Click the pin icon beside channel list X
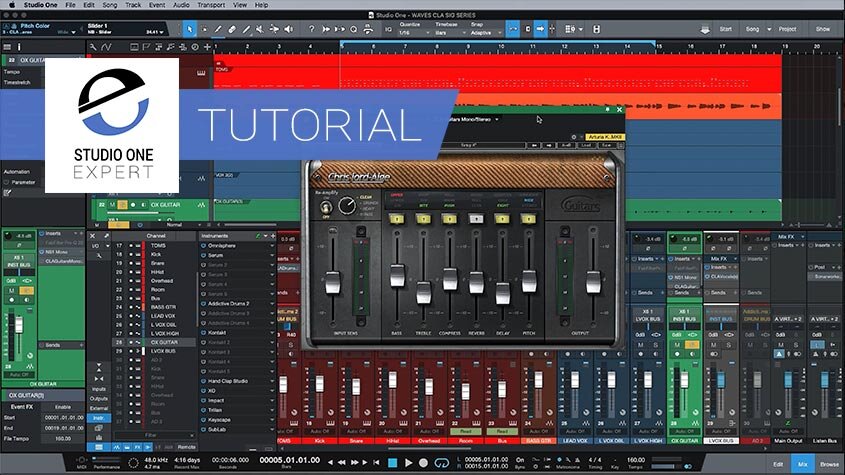 pos(106,236)
